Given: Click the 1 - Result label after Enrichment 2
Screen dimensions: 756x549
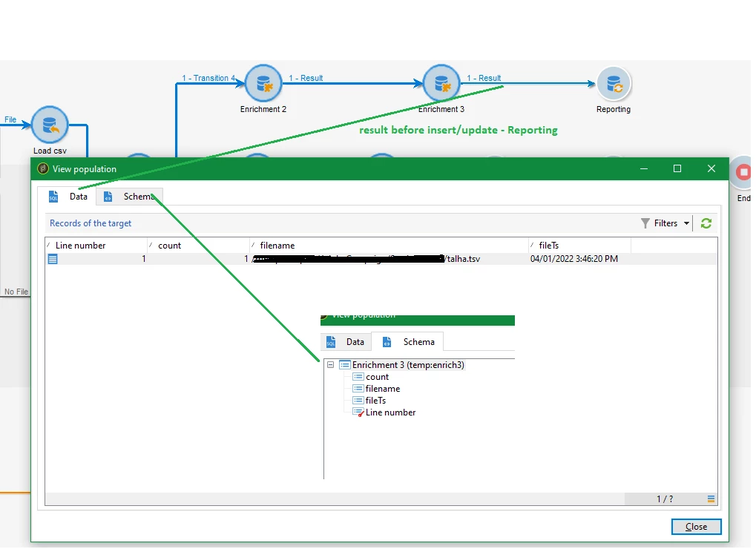Looking at the screenshot, I should pyautogui.click(x=306, y=78).
